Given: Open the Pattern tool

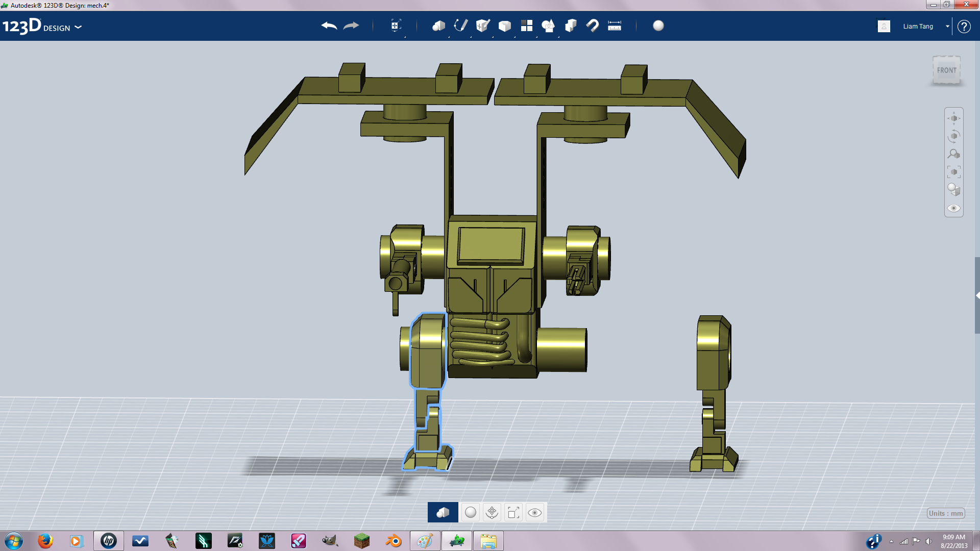Looking at the screenshot, I should [x=527, y=26].
